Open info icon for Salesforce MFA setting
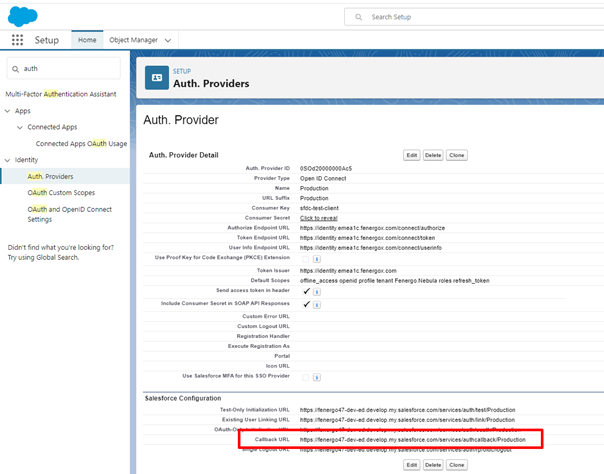The height and width of the screenshot is (474, 604). click(317, 377)
